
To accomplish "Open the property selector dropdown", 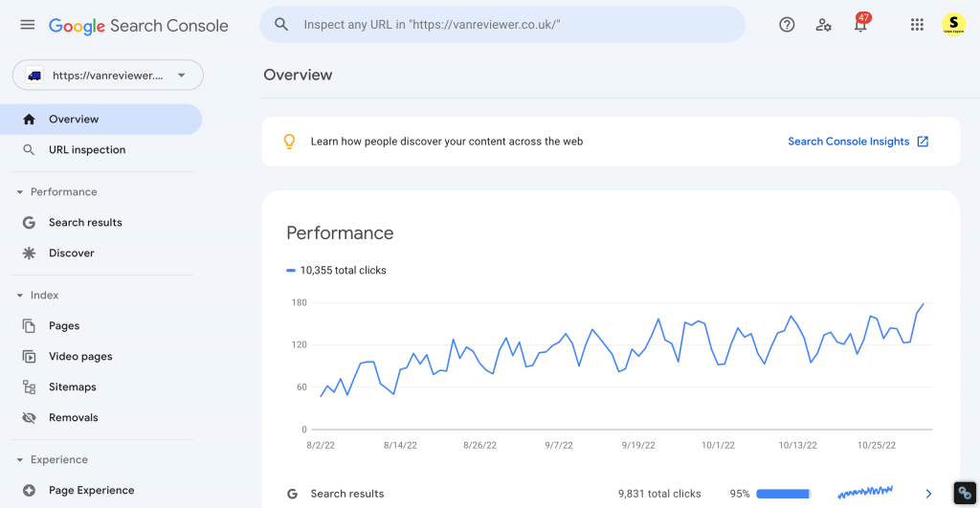I will 107,75.
